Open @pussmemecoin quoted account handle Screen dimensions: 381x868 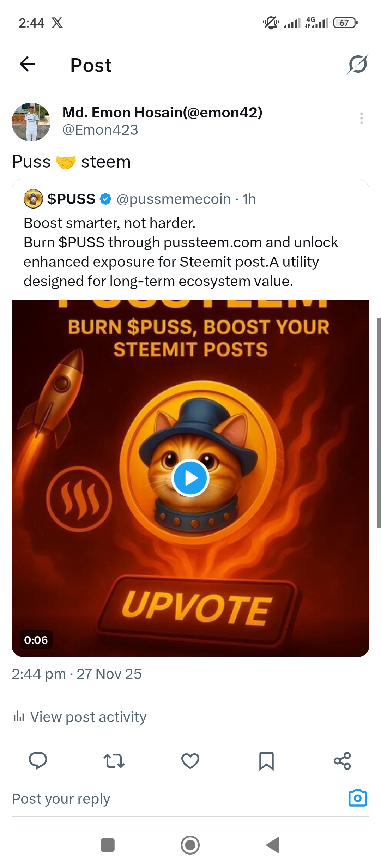pos(173,199)
